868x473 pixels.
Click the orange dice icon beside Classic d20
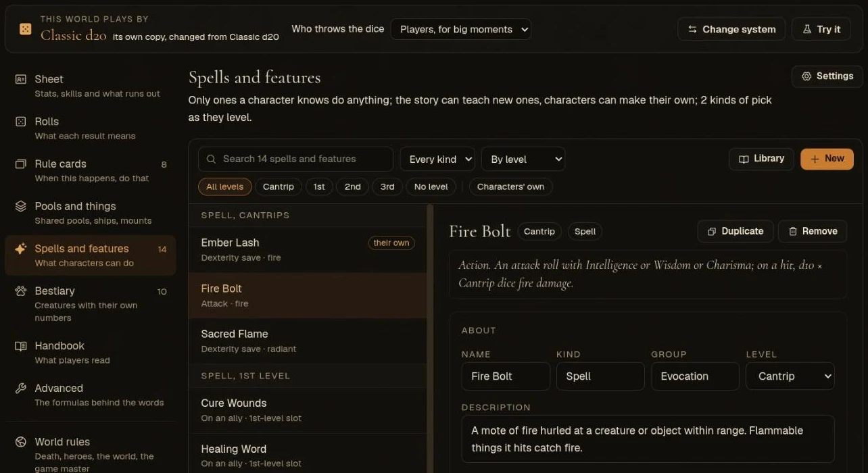click(x=25, y=29)
